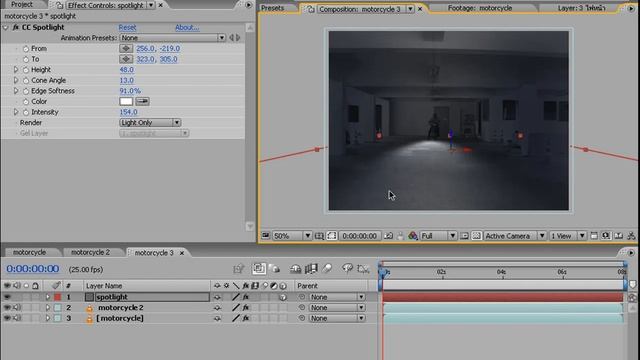Click the Edge Softness value 91.0%
Viewport: 640px width, 360px height.
point(130,91)
